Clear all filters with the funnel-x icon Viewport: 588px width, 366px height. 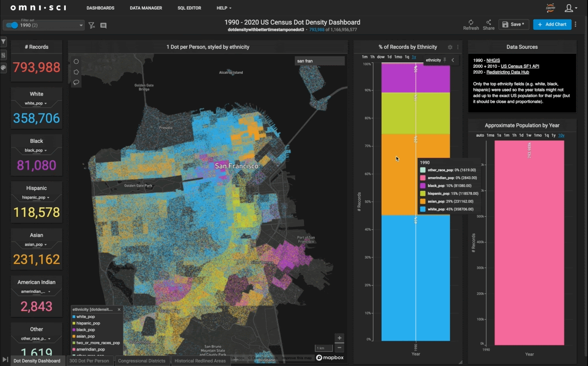tap(92, 25)
